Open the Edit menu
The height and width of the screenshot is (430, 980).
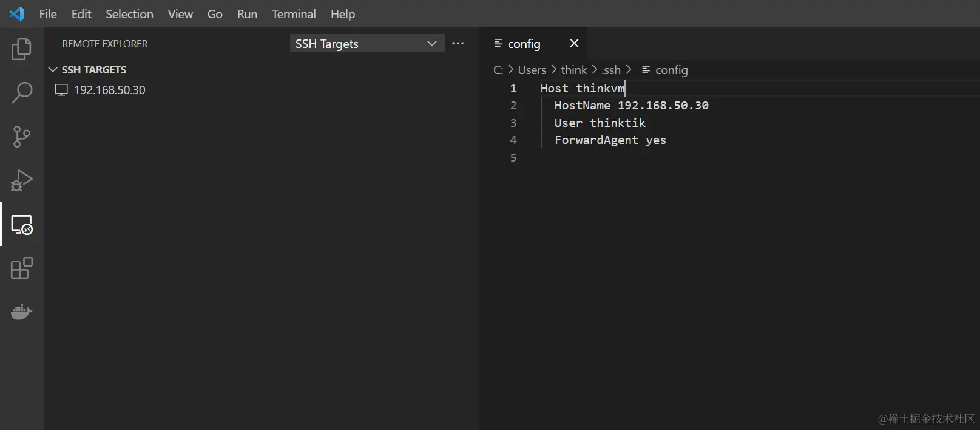81,14
